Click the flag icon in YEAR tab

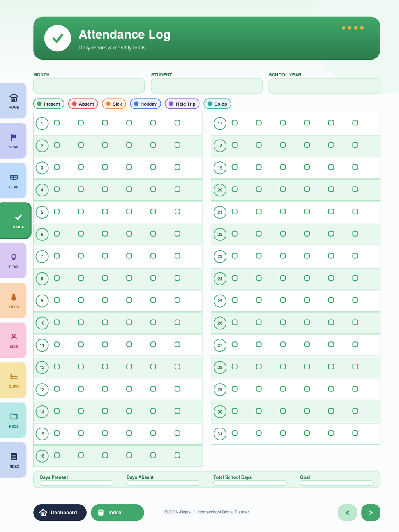(x=14, y=137)
